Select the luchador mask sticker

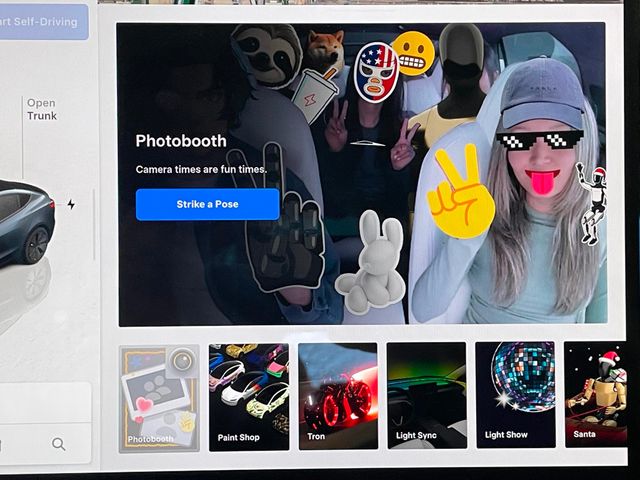(376, 72)
